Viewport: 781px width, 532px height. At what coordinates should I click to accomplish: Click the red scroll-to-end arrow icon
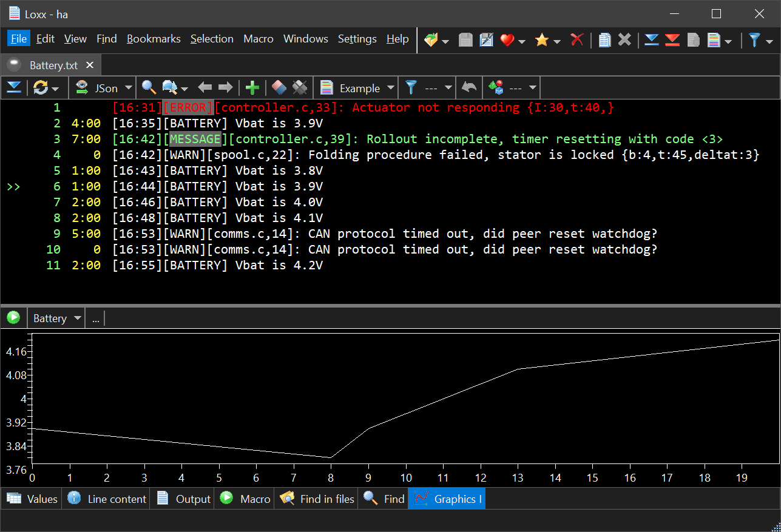[x=672, y=40]
